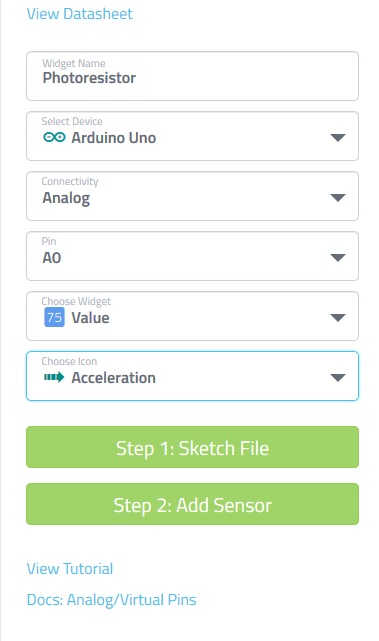Open Docs: Analog/Virtual Pins link
Screen dimensions: 379x641
pyautogui.click(x=111, y=600)
